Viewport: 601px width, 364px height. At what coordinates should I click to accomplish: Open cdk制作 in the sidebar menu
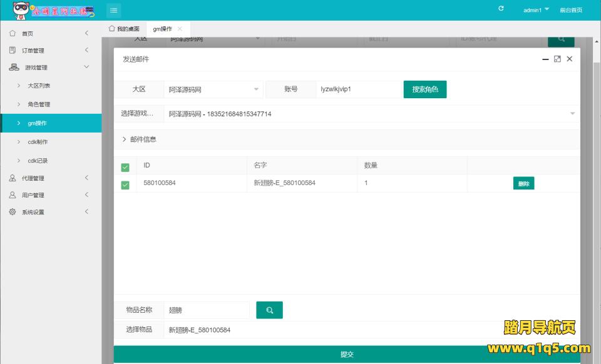tap(38, 142)
